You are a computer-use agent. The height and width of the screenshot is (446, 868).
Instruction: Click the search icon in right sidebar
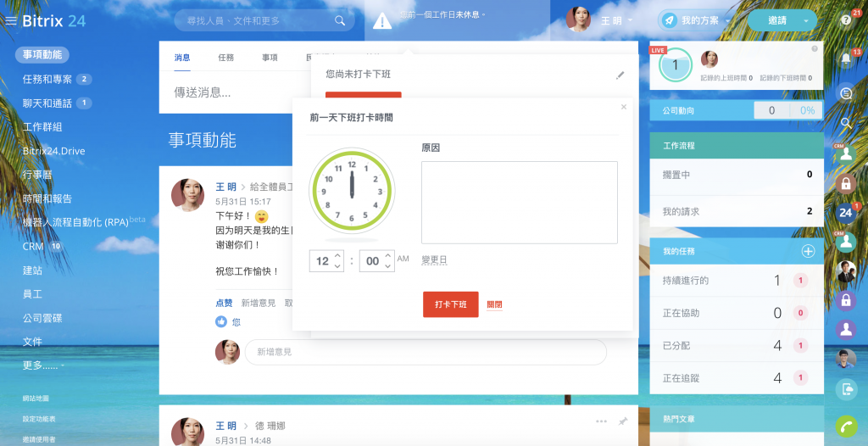[846, 123]
